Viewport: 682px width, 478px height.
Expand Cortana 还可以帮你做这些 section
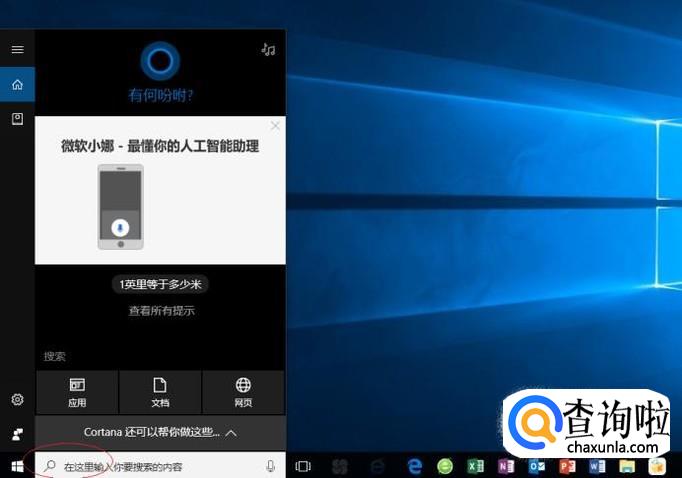(160, 433)
